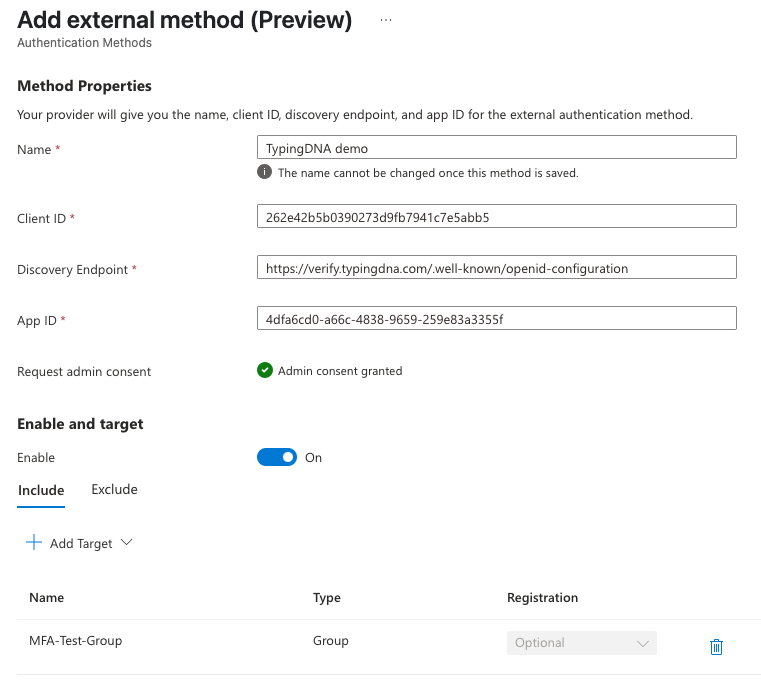Click into the Client ID field
Screen dimensions: 761x697
pyautogui.click(x=496, y=216)
